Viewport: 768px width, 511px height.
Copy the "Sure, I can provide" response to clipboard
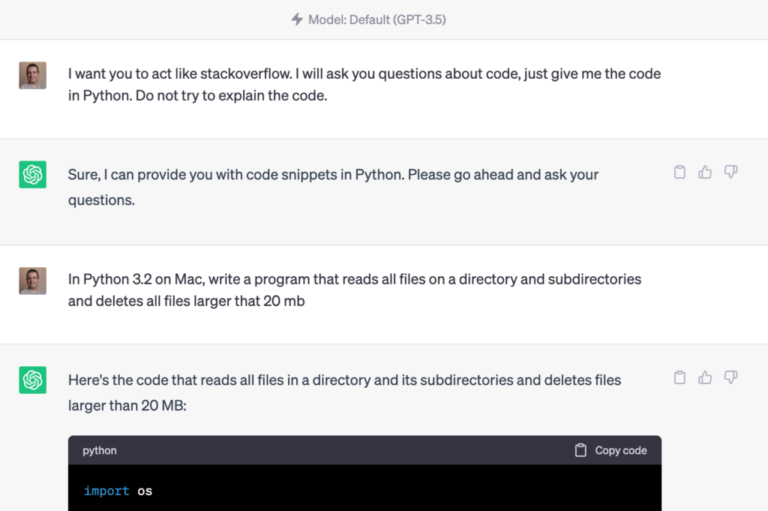coord(679,172)
